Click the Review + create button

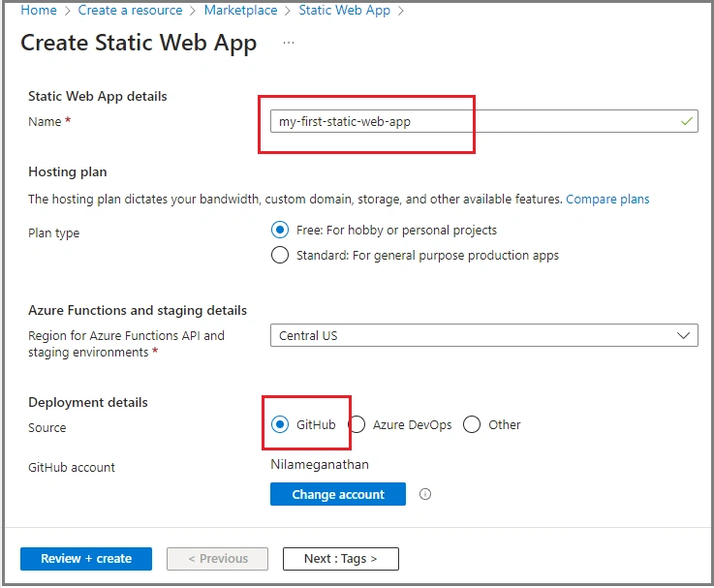86,559
